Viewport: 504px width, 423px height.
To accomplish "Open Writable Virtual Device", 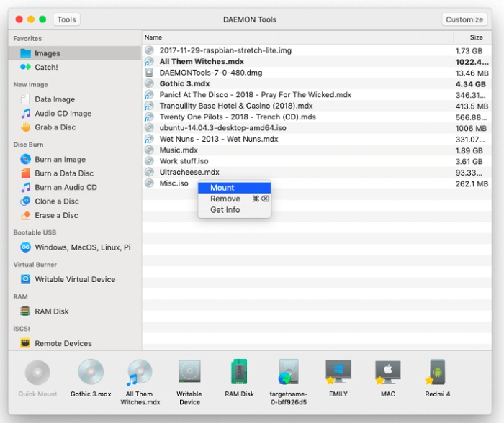I will [75, 279].
